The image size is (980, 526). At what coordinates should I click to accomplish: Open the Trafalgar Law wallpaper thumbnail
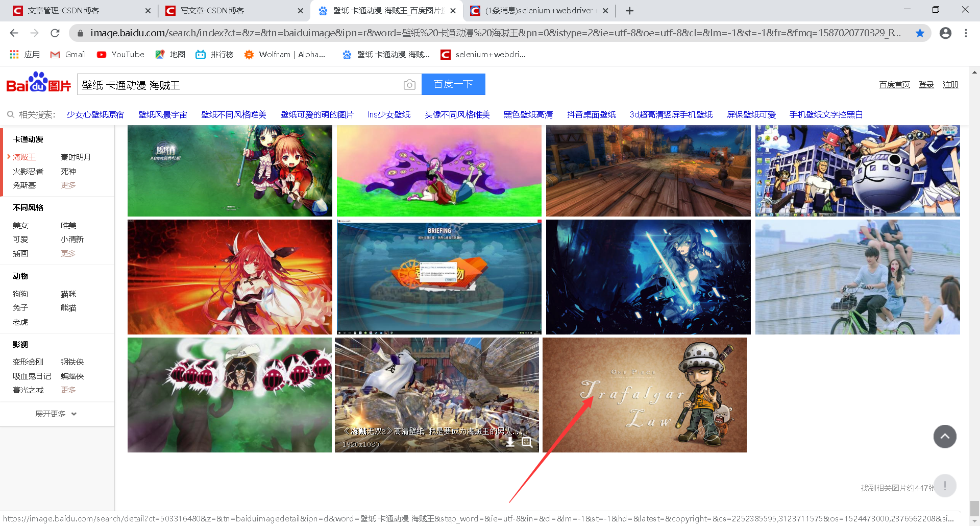[x=645, y=395]
